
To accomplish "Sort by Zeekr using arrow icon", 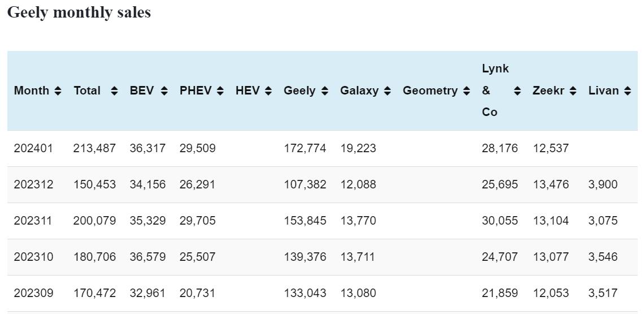I will pos(573,91).
